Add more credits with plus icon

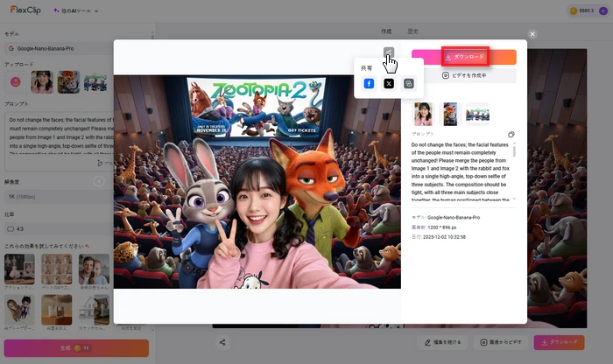(603, 10)
